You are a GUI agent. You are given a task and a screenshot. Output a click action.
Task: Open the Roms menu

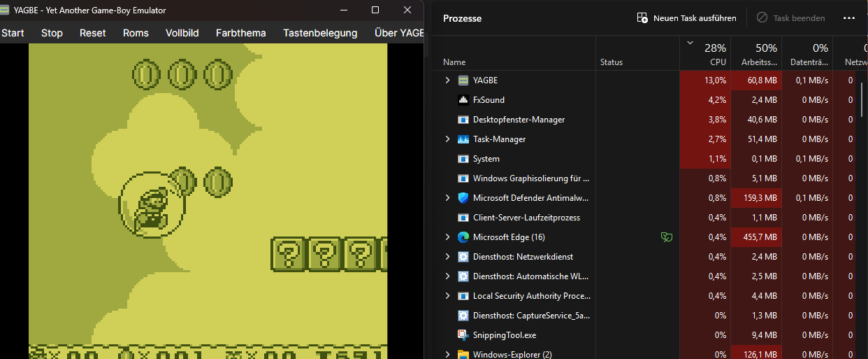tap(136, 33)
